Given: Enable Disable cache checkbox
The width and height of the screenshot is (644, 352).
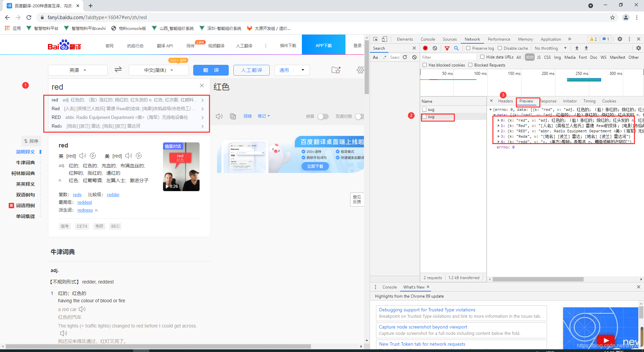Looking at the screenshot, I should (500, 48).
